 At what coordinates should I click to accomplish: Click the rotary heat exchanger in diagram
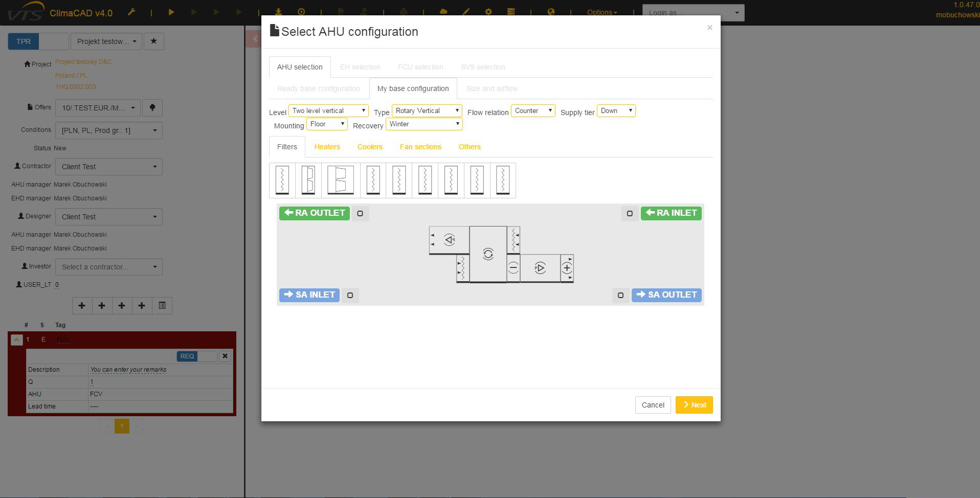click(x=488, y=254)
